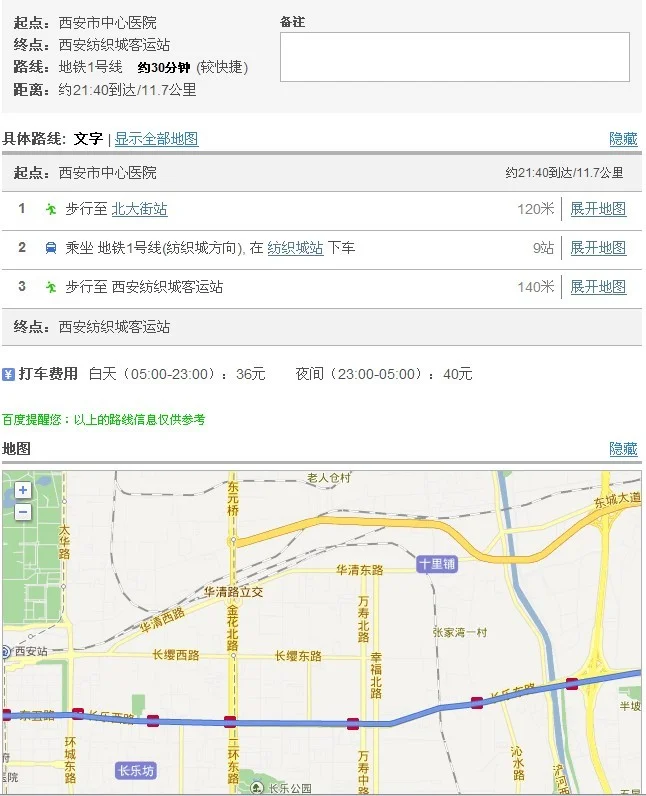Viewport: 646px width, 796px height.
Task: Zoom in the map with plus button
Action: [23, 490]
